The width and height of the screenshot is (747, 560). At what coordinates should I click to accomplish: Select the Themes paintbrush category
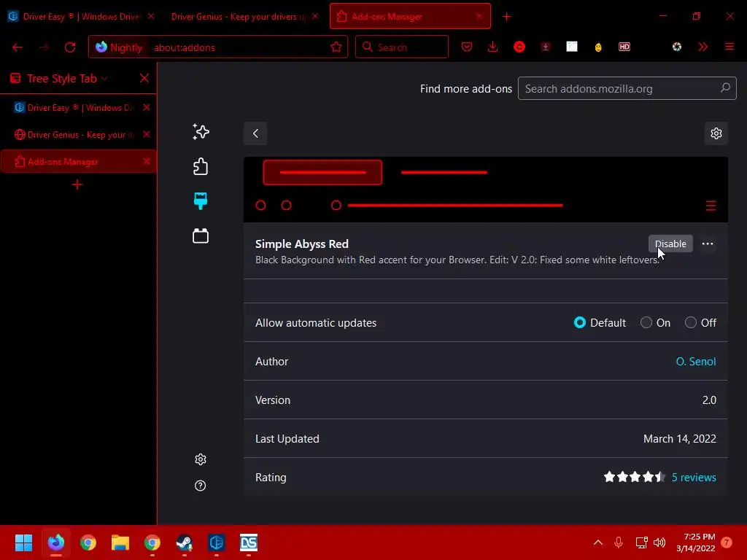(x=201, y=201)
